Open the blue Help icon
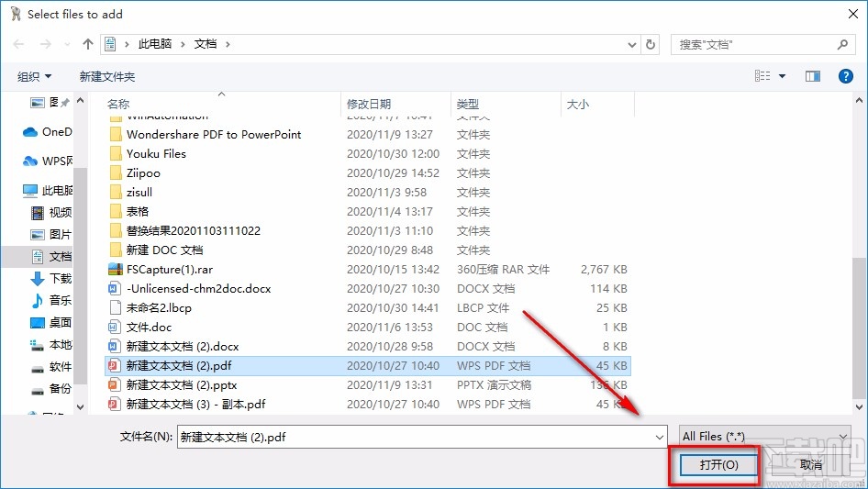 coord(845,76)
